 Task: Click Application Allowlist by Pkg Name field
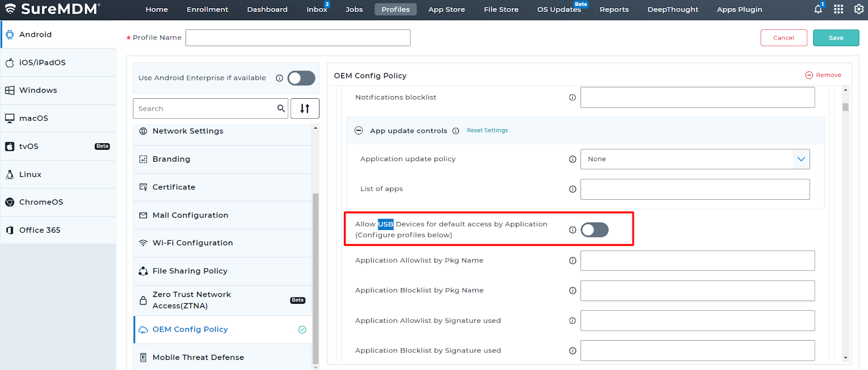point(698,261)
